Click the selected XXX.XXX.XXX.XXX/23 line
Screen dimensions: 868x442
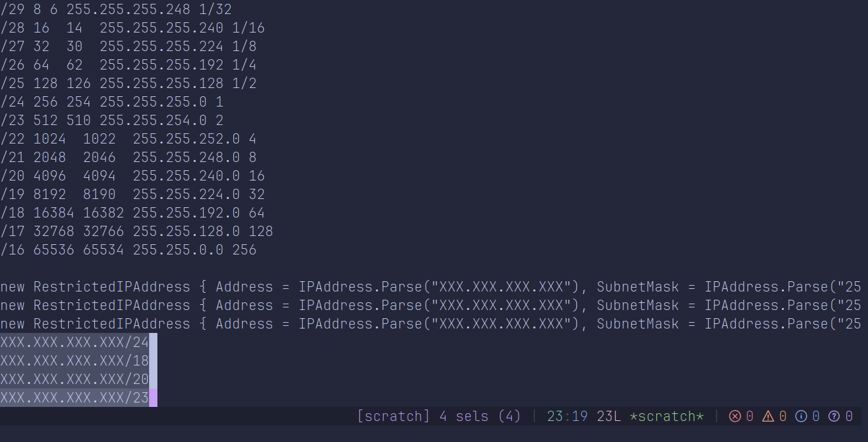pyautogui.click(x=74, y=398)
